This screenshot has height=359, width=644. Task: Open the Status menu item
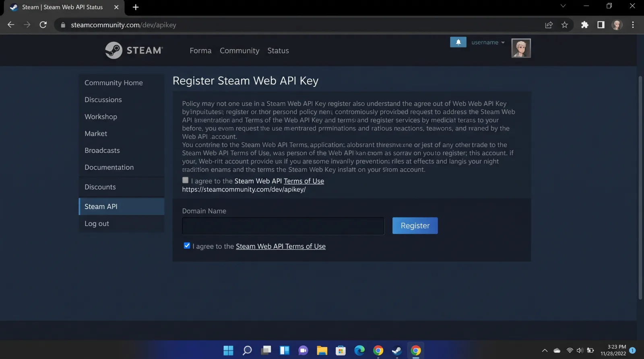click(x=278, y=51)
